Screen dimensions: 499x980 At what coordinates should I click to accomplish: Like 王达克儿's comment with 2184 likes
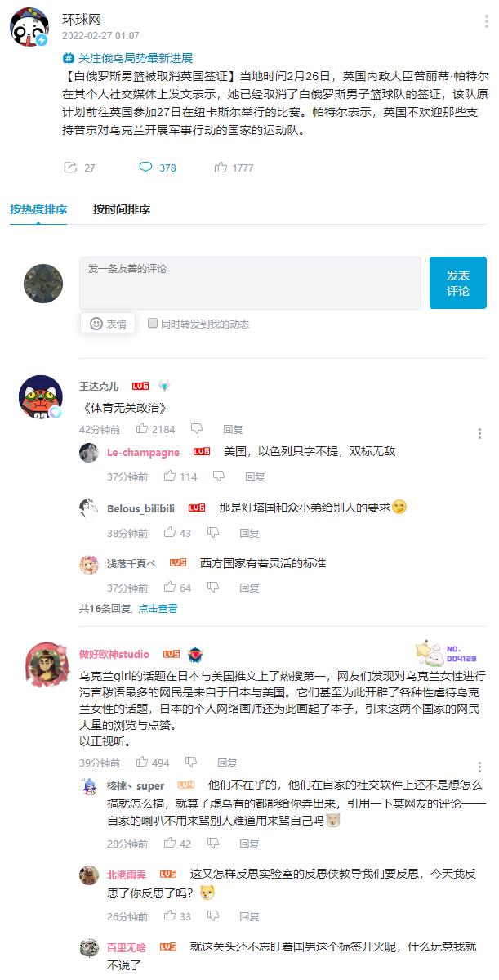[142, 429]
